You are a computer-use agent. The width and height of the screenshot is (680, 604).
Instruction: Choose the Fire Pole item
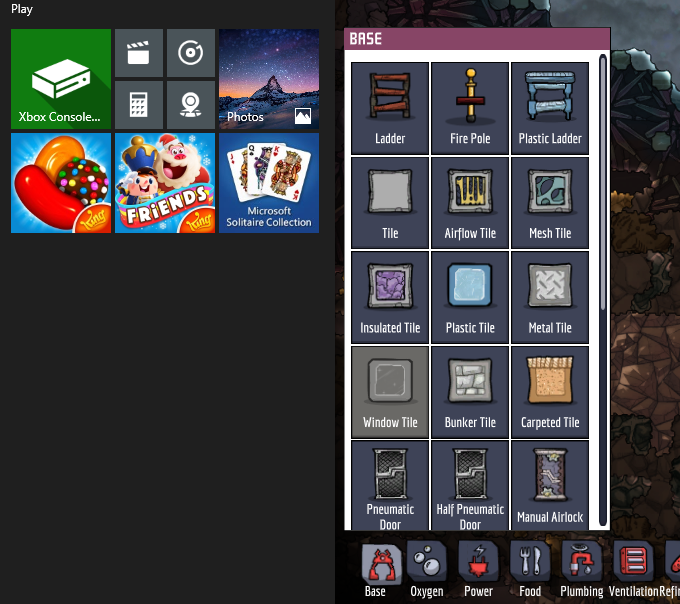point(470,108)
